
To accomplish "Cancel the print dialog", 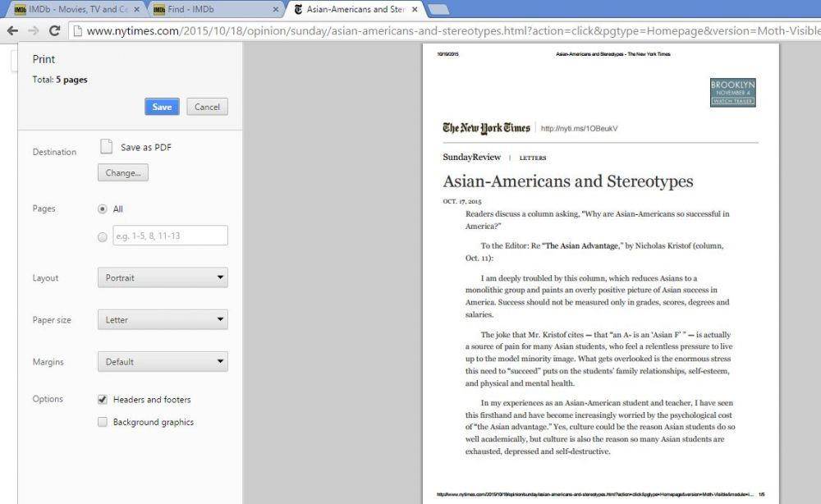I will click(x=208, y=107).
